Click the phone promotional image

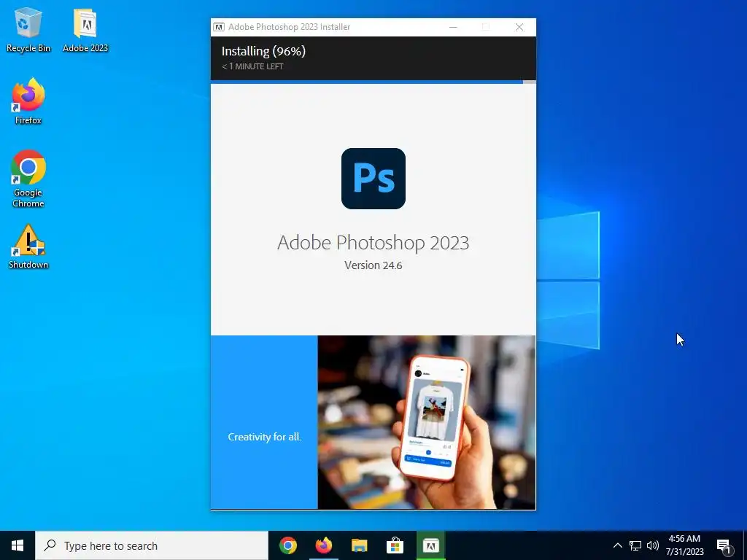tap(426, 422)
